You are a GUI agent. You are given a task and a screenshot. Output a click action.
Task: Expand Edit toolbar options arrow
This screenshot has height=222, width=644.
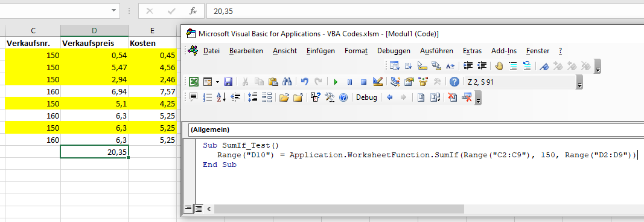tap(598, 67)
